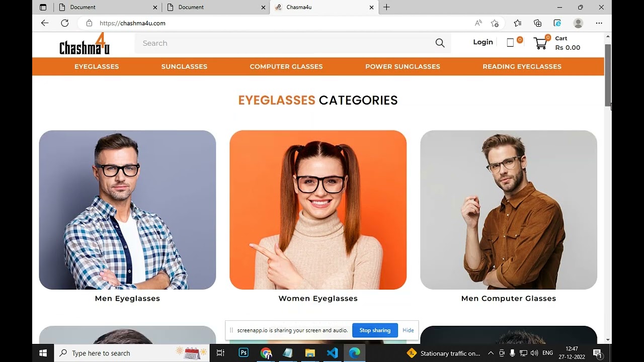Viewport: 644px width, 362px height.
Task: Open the volume speaker tray icon
Action: click(x=534, y=353)
